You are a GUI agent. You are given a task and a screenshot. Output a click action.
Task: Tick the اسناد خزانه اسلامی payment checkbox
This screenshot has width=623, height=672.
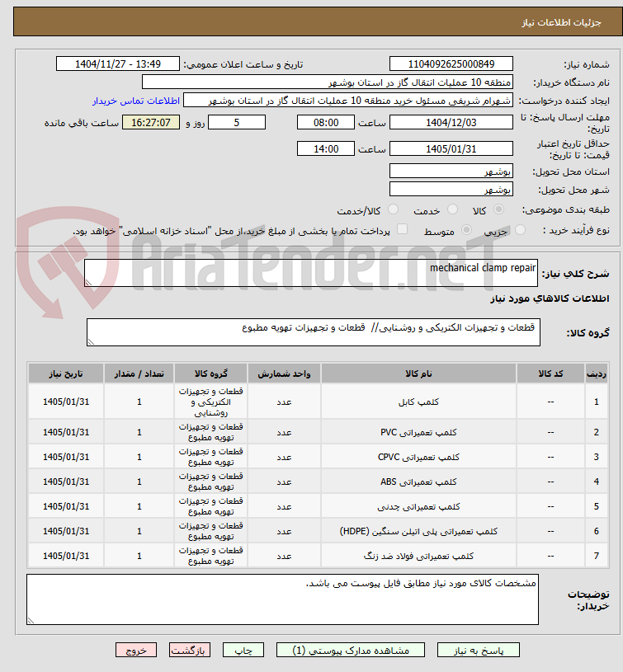[402, 229]
